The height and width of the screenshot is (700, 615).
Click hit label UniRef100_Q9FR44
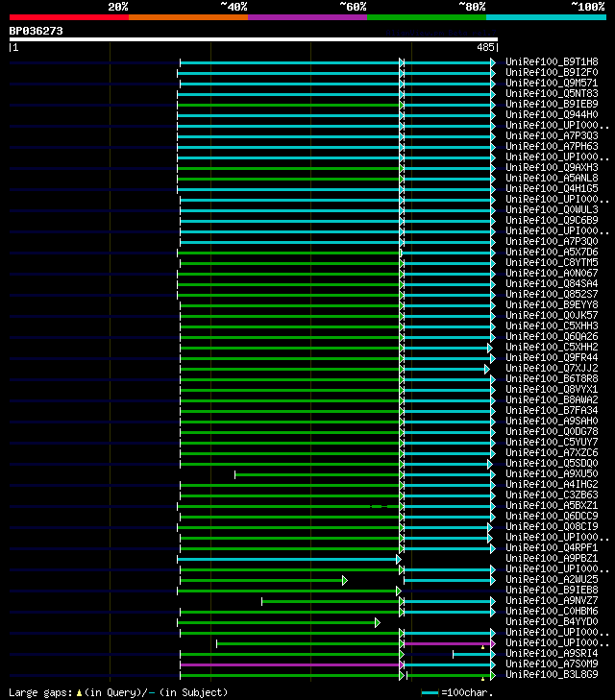(x=552, y=357)
